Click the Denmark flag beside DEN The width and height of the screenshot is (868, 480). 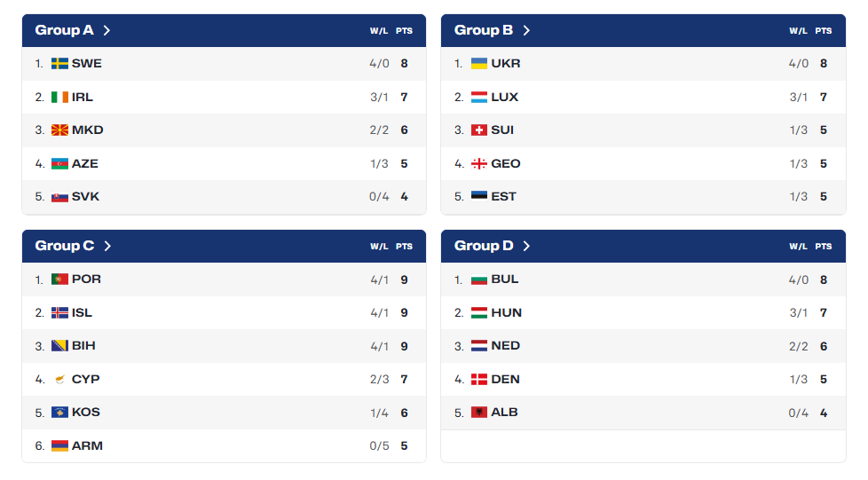[479, 379]
